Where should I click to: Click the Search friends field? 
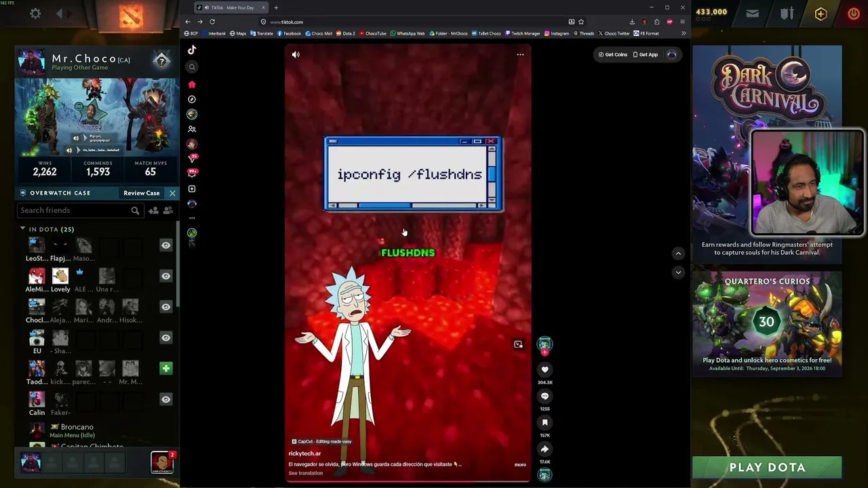point(79,211)
